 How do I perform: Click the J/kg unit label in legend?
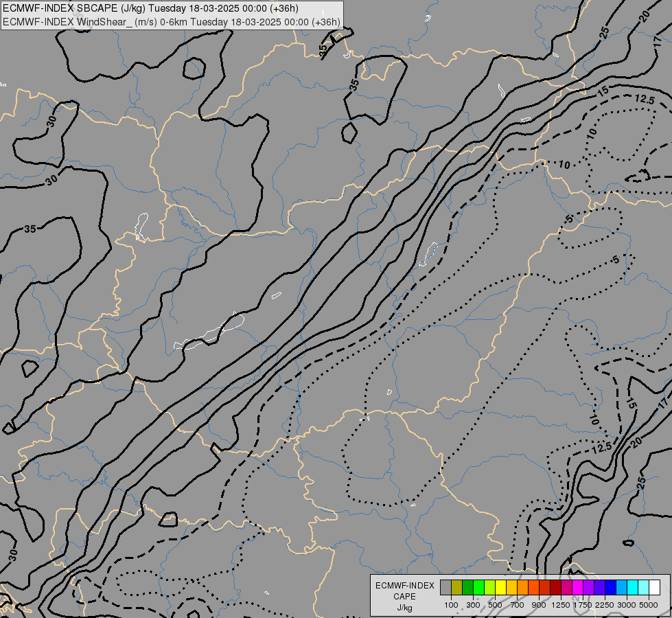(404, 608)
